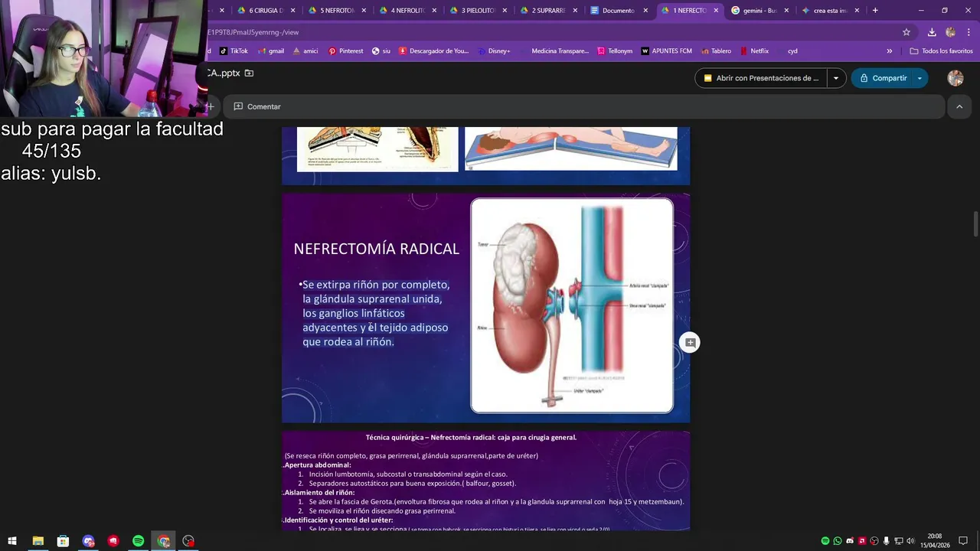Click the add comment icon beside the slide
Screen dimensions: 980x551
(x=690, y=343)
